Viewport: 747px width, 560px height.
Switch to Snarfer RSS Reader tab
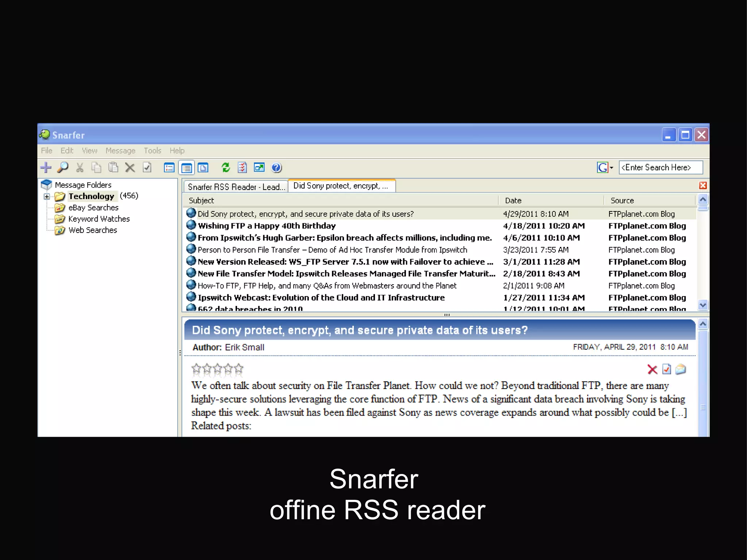coord(236,187)
